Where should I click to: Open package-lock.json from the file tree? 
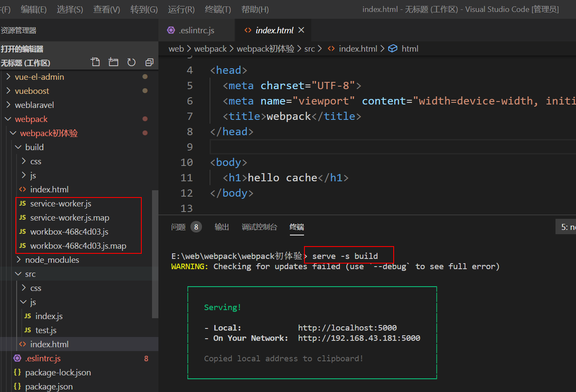(x=58, y=372)
